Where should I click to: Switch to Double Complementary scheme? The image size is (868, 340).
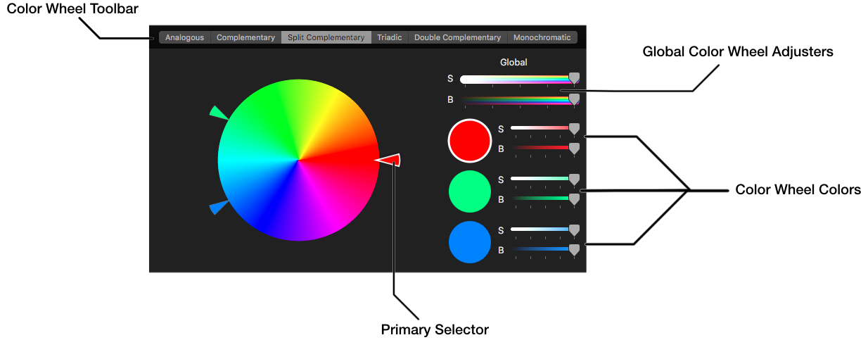pos(458,37)
